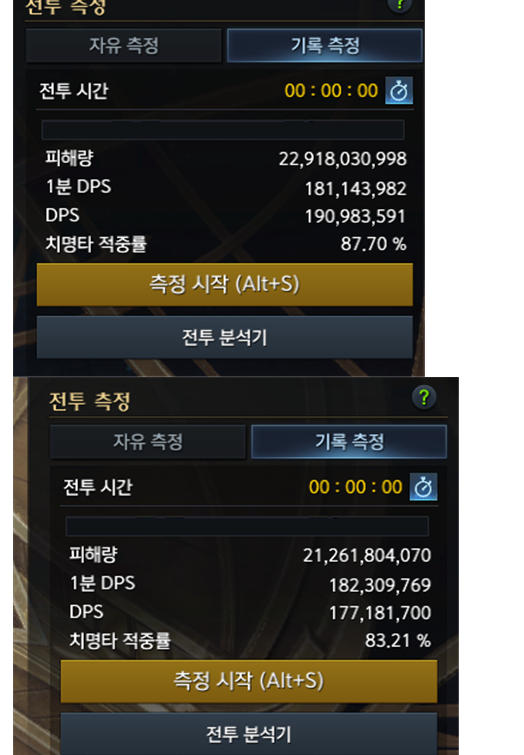This screenshot has height=755, width=524.
Task: Switch to 자유 측정 tab in upper panel
Action: [124, 46]
